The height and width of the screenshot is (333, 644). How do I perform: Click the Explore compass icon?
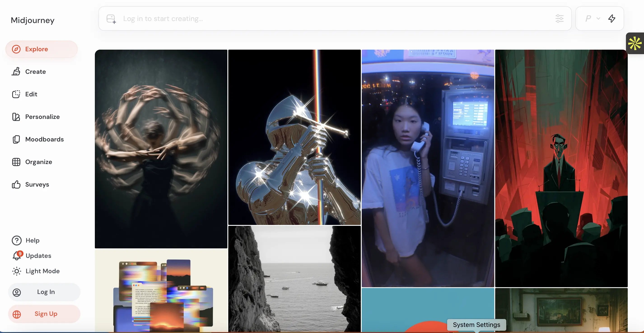(16, 49)
